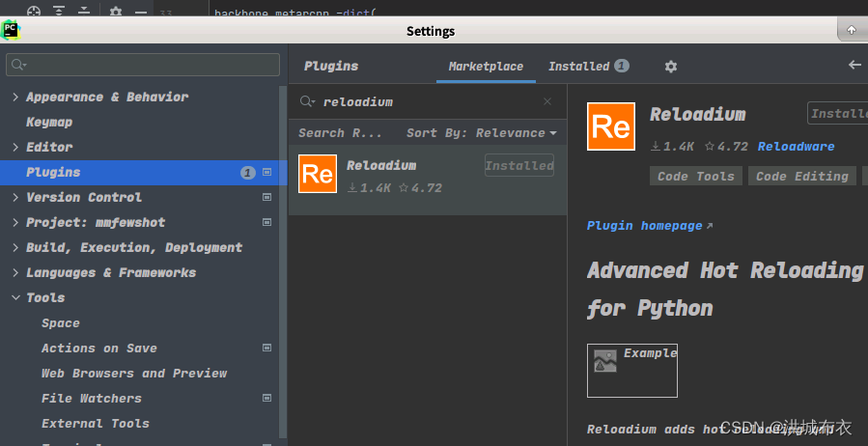Click the large Reloadium logo in details
Image resolution: width=868 pixels, height=446 pixels.
(x=611, y=126)
